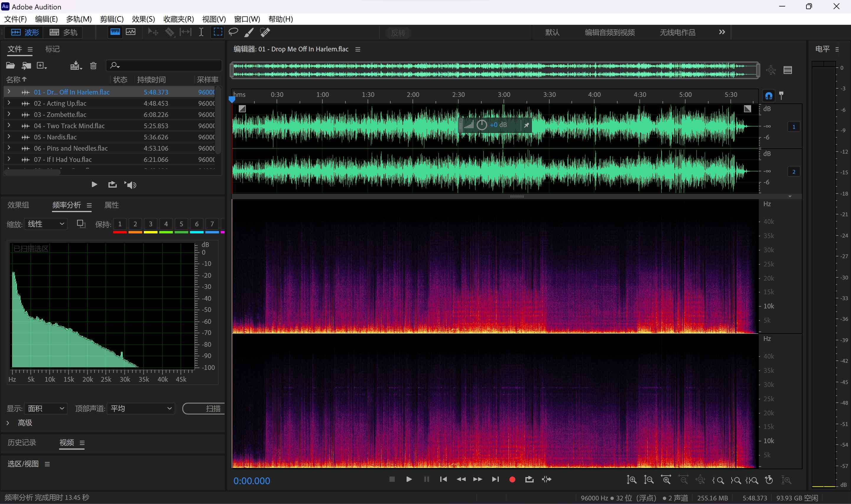
Task: Click Record button
Action: point(512,479)
